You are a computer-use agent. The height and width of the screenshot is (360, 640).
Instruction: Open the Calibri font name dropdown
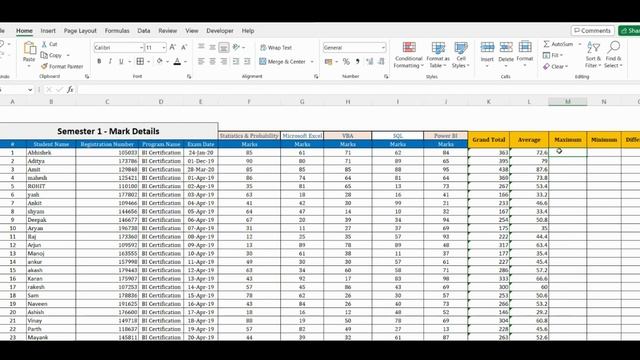click(x=141, y=48)
